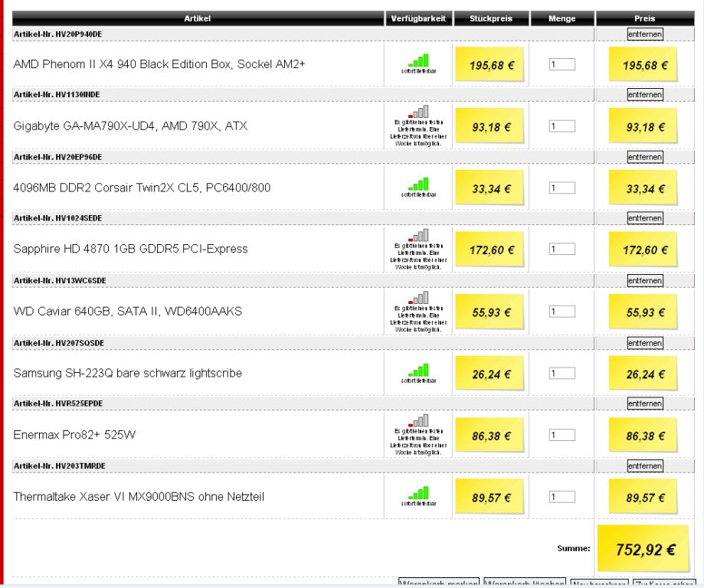Remove article HVR525EPDE with entfernen
Image resolution: width=704 pixels, height=588 pixels.
[x=645, y=403]
